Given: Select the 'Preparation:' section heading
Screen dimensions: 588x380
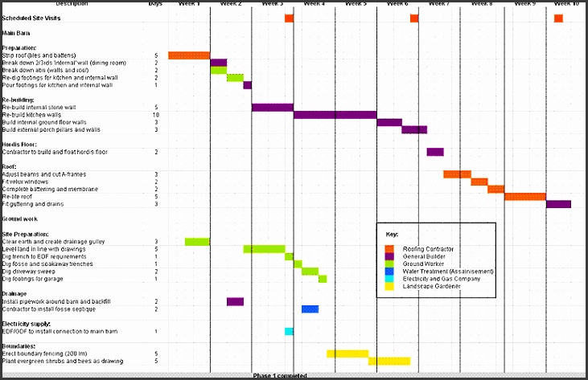Looking at the screenshot, I should click(19, 48).
